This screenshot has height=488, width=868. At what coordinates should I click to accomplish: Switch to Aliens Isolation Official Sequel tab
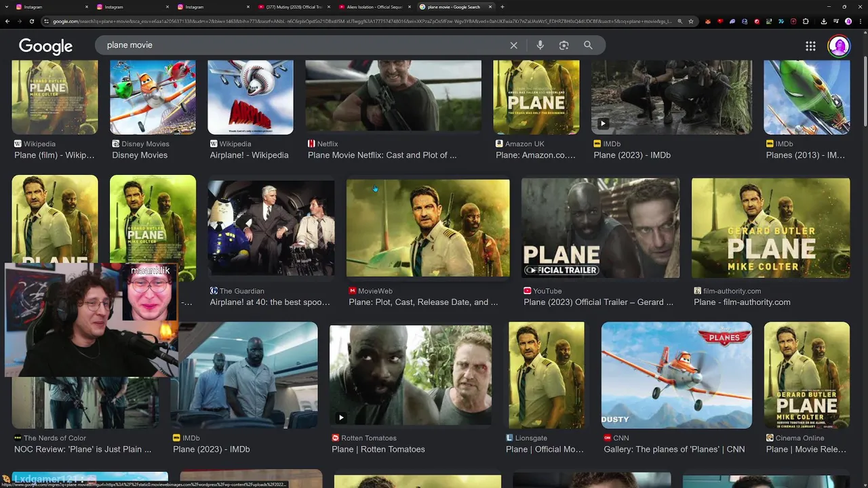(375, 7)
